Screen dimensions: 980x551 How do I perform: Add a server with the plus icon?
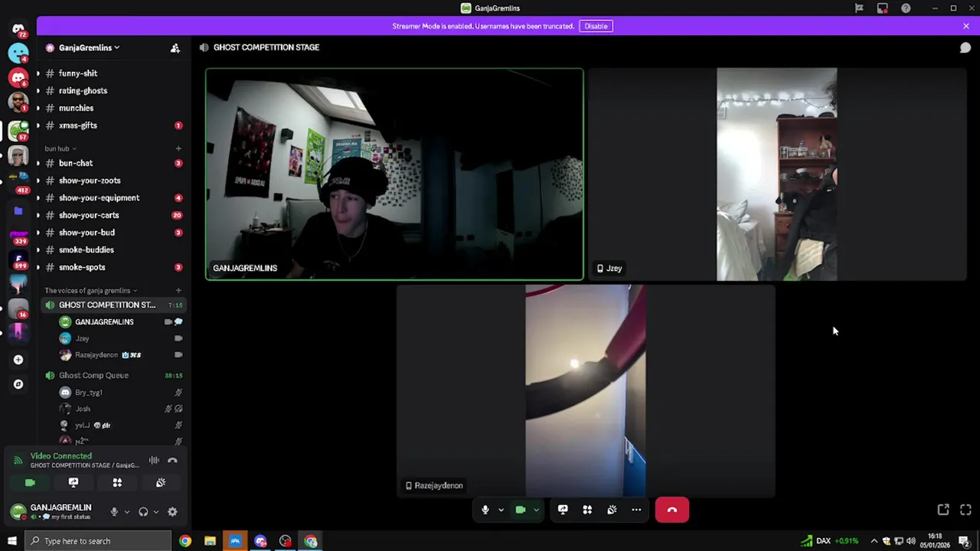click(x=18, y=360)
